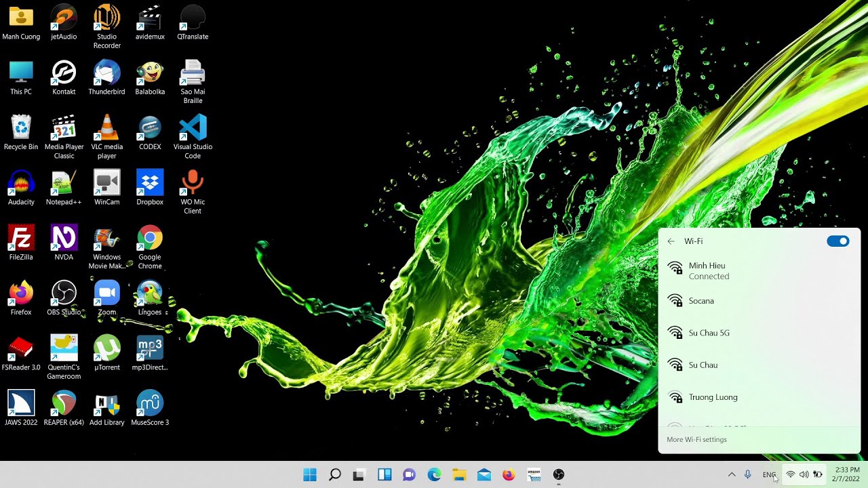
Task: Select the mp3Direct desktop icon
Action: click(x=150, y=354)
